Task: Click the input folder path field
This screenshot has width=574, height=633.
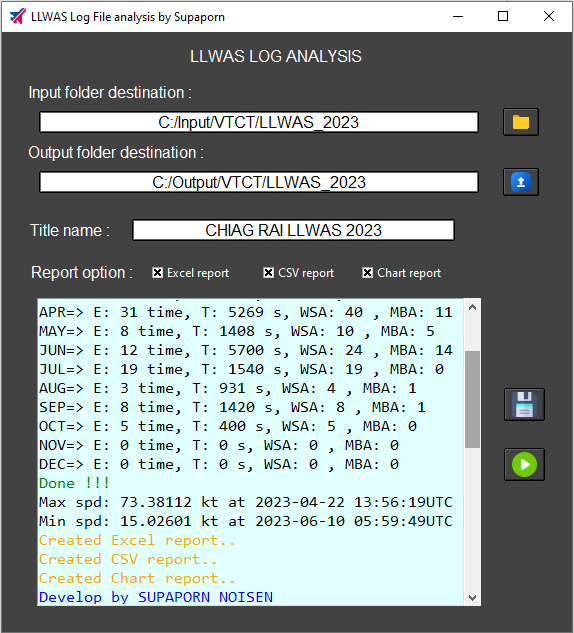Action: tap(259, 122)
